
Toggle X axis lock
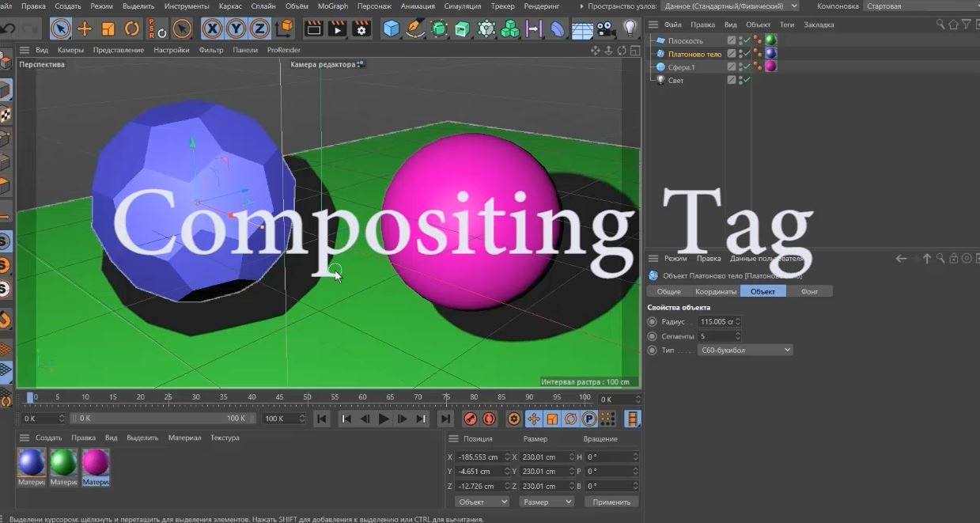pyautogui.click(x=211, y=29)
